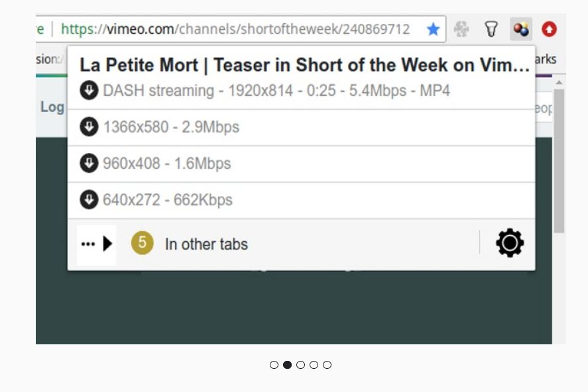Open the extension settings gear
The height and width of the screenshot is (392, 588).
(x=510, y=243)
